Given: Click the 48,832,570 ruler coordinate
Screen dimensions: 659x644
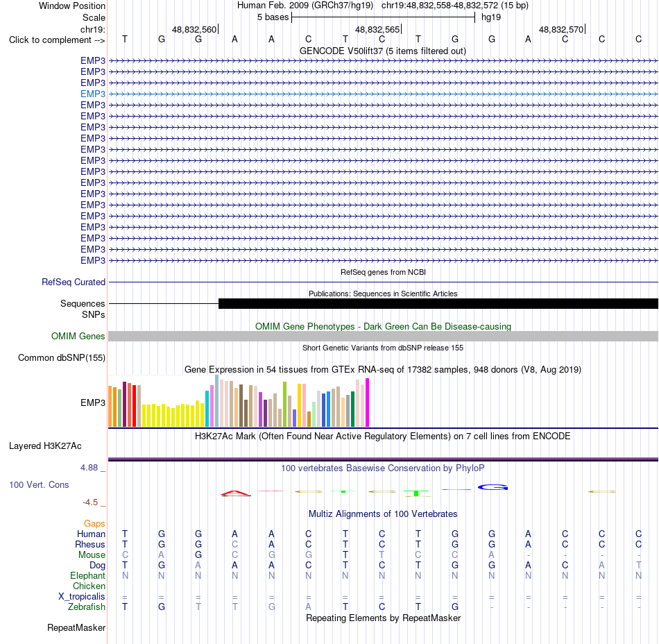Looking at the screenshot, I should (561, 29).
